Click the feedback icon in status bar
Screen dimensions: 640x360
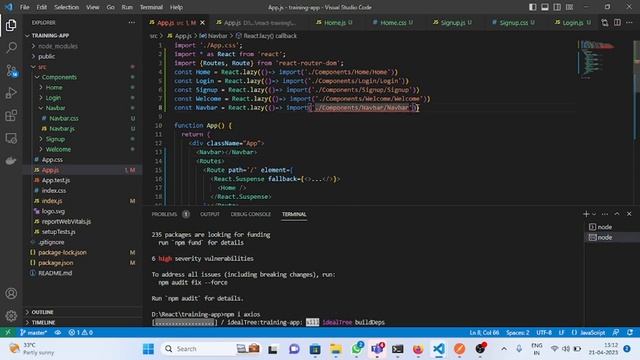coord(616,332)
